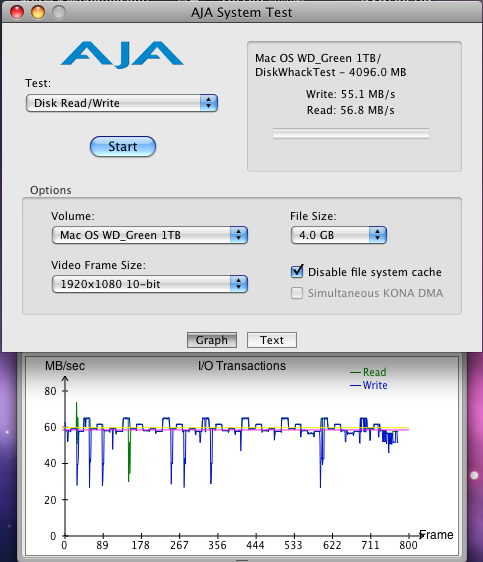Open the File Size dropdown
The width and height of the screenshot is (483, 562).
tap(339, 235)
